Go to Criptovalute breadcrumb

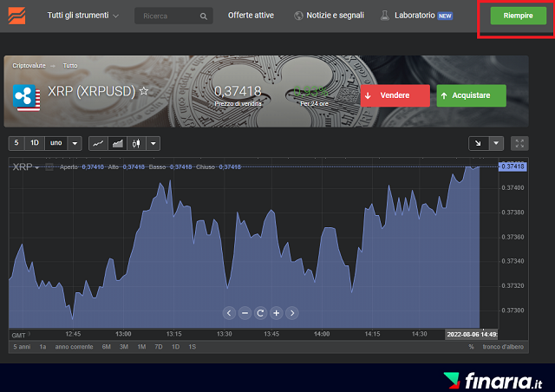click(x=29, y=66)
